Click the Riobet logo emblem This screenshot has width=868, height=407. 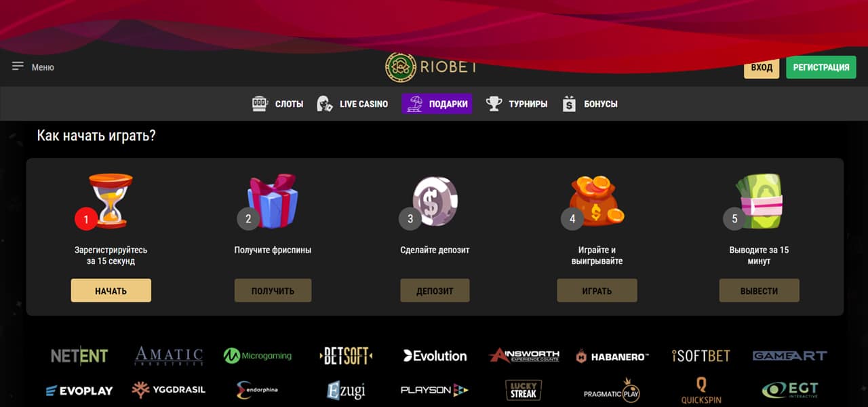[401, 67]
